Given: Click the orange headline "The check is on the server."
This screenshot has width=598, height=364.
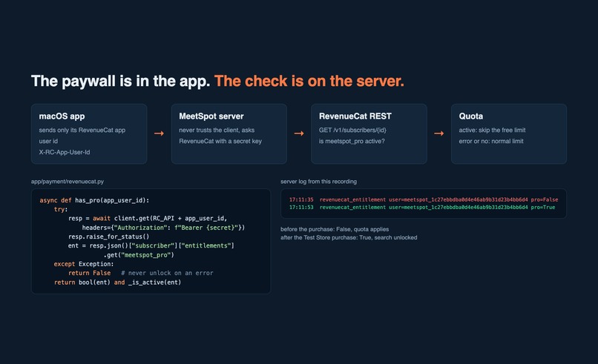Looking at the screenshot, I should pyautogui.click(x=309, y=82).
